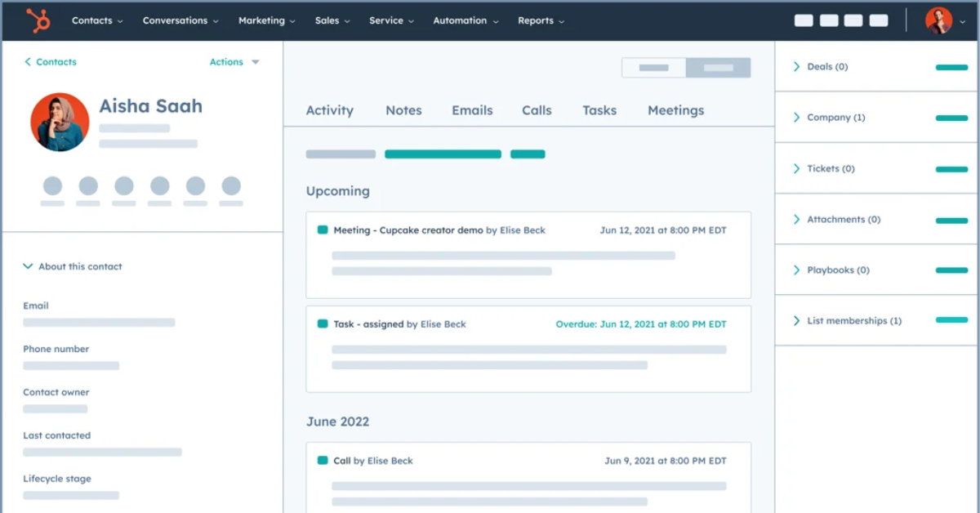Open Elise Beck link on Meeting card
This screenshot has width=980, height=513.
click(x=523, y=230)
